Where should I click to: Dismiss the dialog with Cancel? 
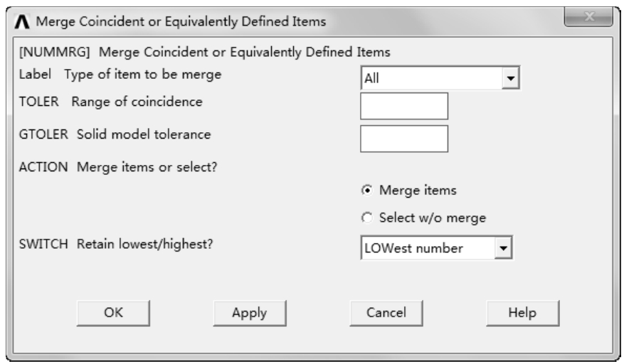[386, 313]
